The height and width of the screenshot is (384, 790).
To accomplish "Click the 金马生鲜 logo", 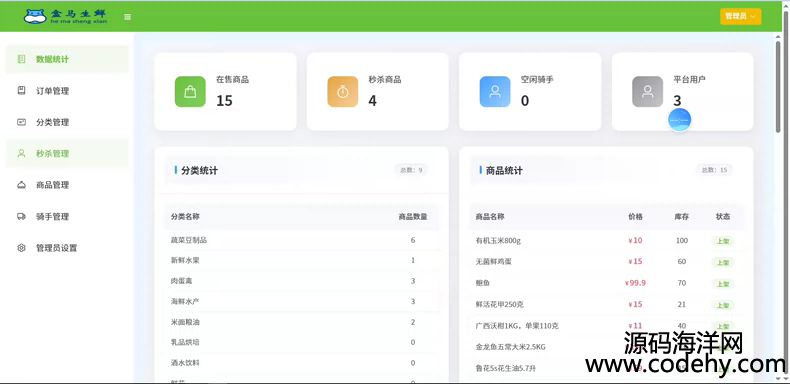I will click(65, 16).
